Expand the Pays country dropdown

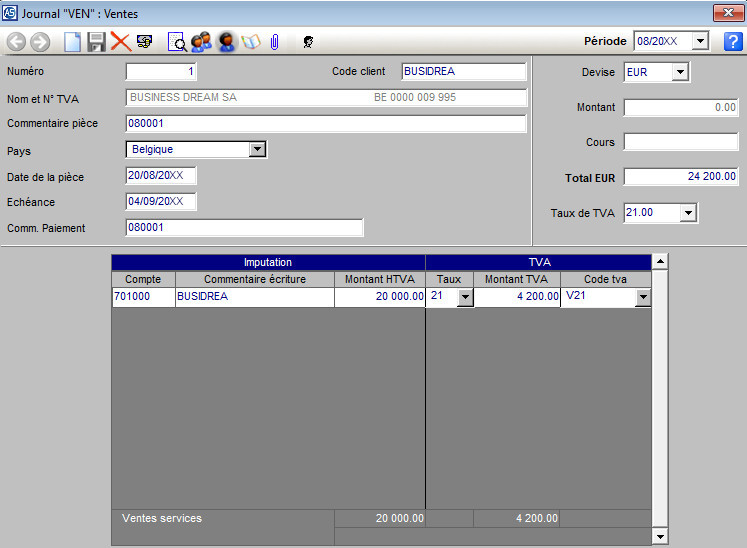tap(257, 149)
